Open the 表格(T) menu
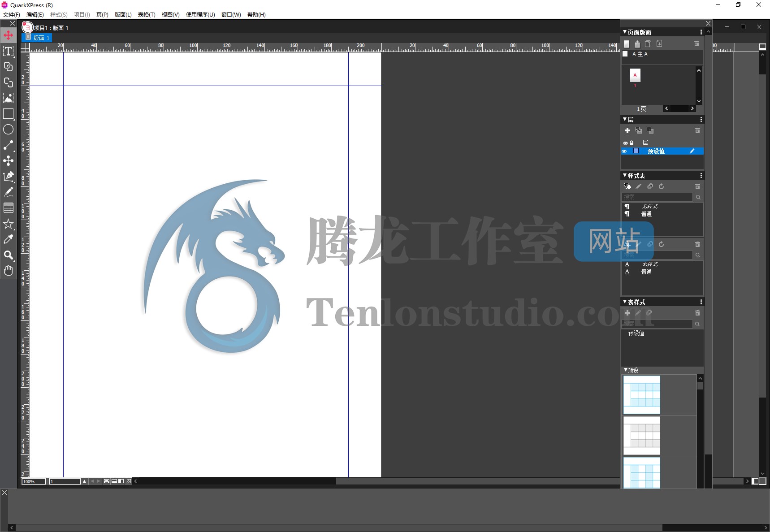The height and width of the screenshot is (532, 770). pyautogui.click(x=147, y=15)
